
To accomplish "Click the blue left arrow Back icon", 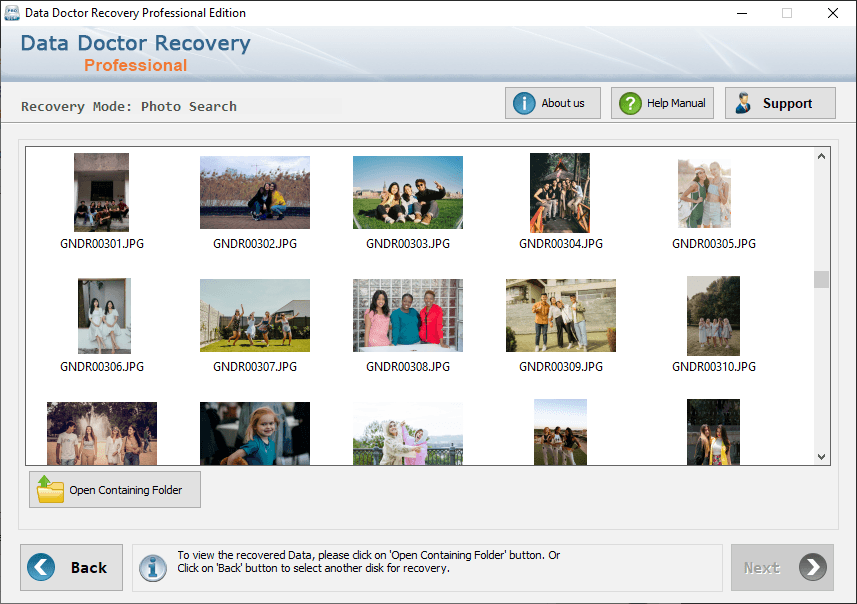I will tap(41, 567).
